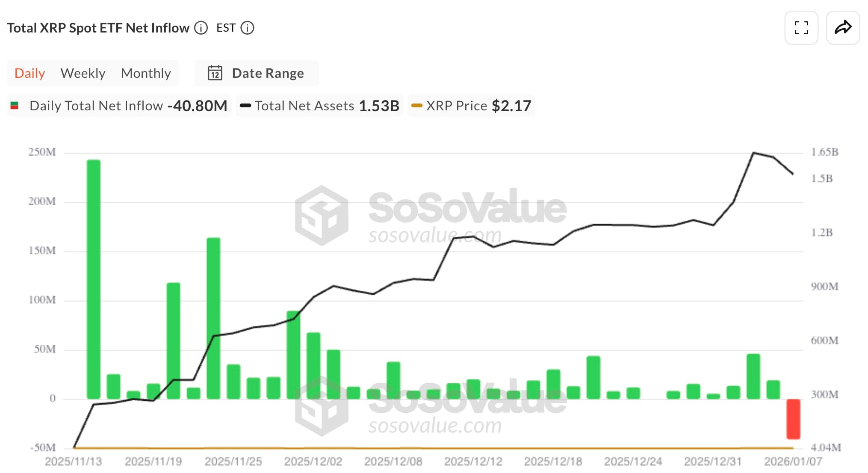Click the info icon next to EST
The width and height of the screenshot is (868, 473).
coord(248,28)
